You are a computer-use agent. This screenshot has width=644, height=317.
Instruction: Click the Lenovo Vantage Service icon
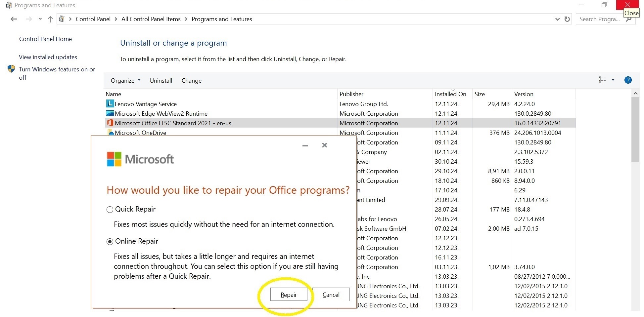tap(110, 104)
